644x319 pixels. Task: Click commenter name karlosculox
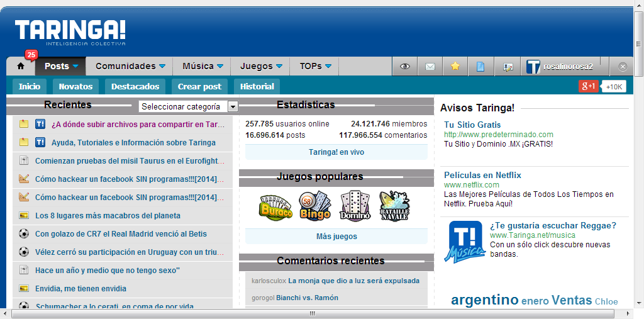pyautogui.click(x=269, y=281)
